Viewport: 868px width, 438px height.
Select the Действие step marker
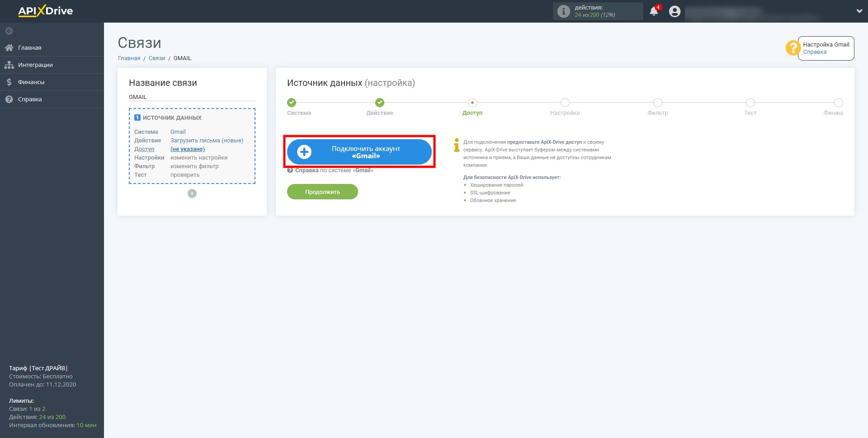pos(380,103)
